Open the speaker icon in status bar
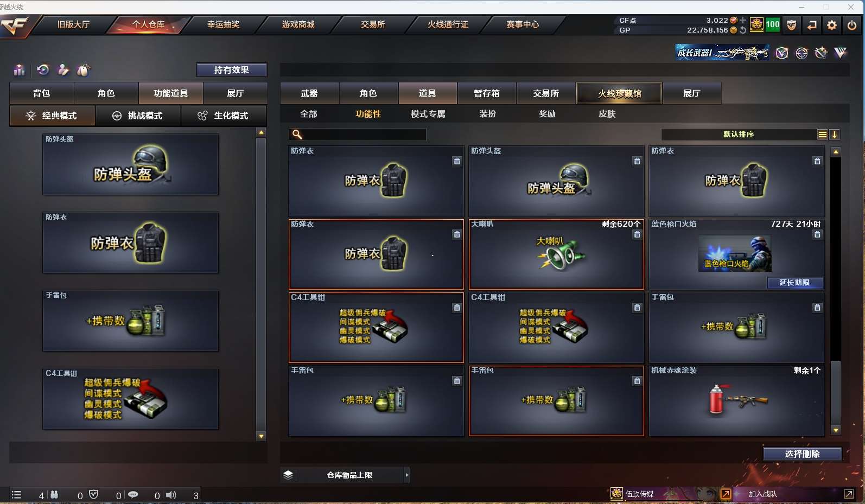Screen dimensions: 865x504 (171, 495)
